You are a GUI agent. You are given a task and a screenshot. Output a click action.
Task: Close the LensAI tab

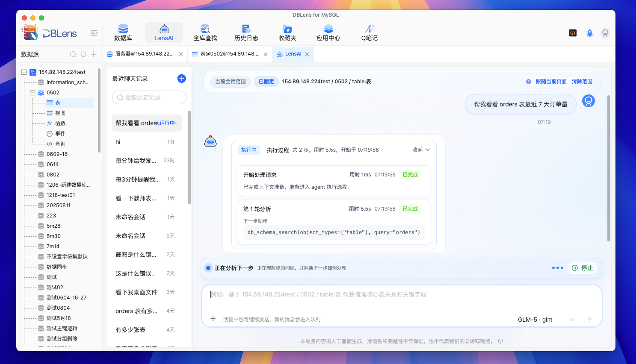[x=307, y=54]
